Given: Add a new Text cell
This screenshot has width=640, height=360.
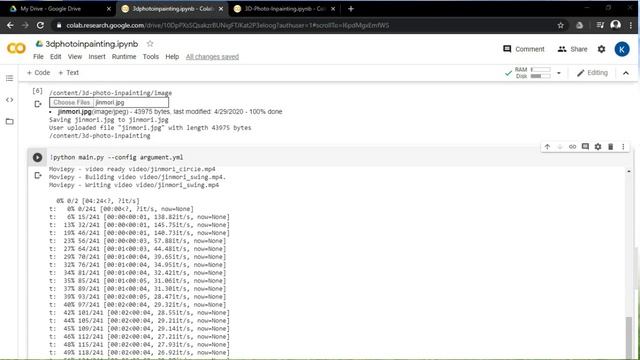Looking at the screenshot, I should point(69,73).
